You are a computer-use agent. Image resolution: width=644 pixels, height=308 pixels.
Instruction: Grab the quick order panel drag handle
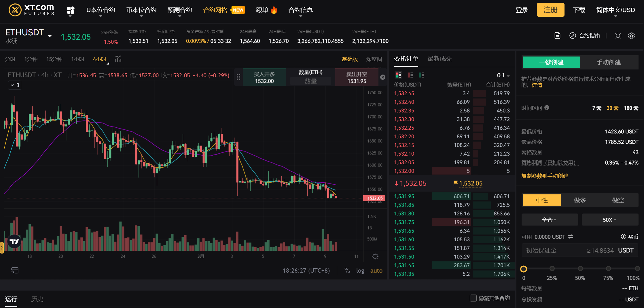point(238,77)
